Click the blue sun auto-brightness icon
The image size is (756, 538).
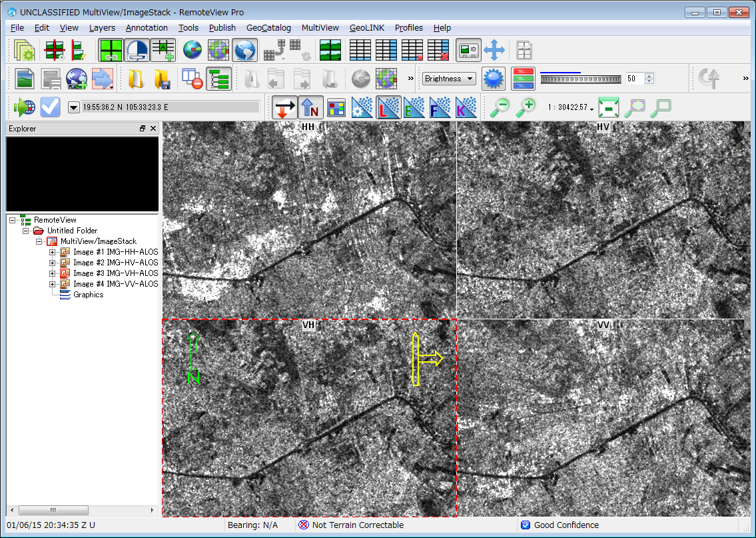494,79
